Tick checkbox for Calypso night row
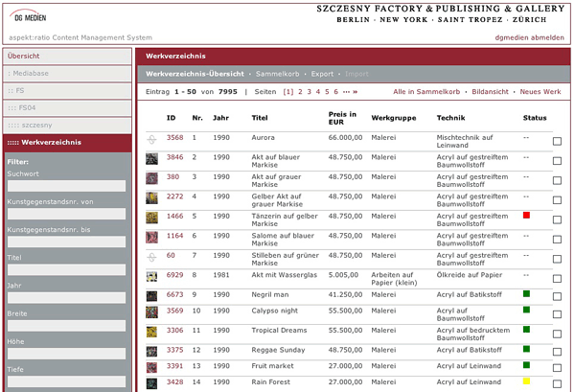 point(557,313)
